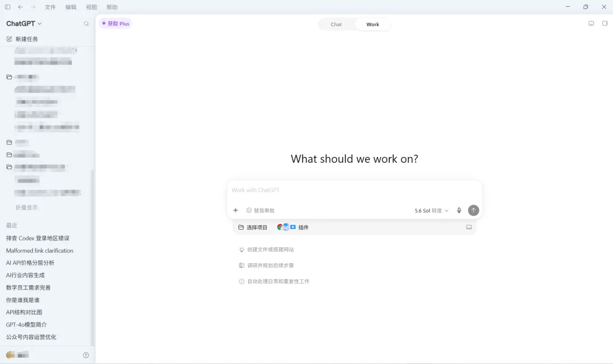Image resolution: width=613 pixels, height=364 pixels.
Task: Click the 获取 Plus button
Action: tap(115, 23)
